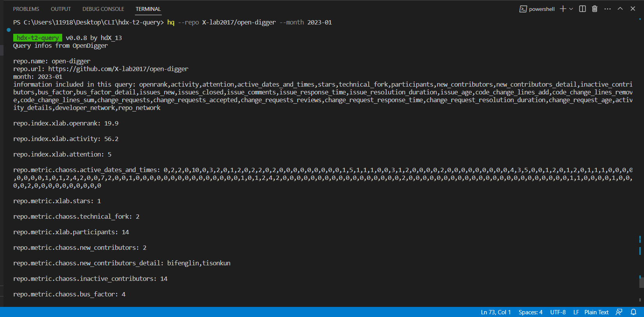This screenshot has width=644, height=317.
Task: Change language mode from Plain Text
Action: [596, 312]
